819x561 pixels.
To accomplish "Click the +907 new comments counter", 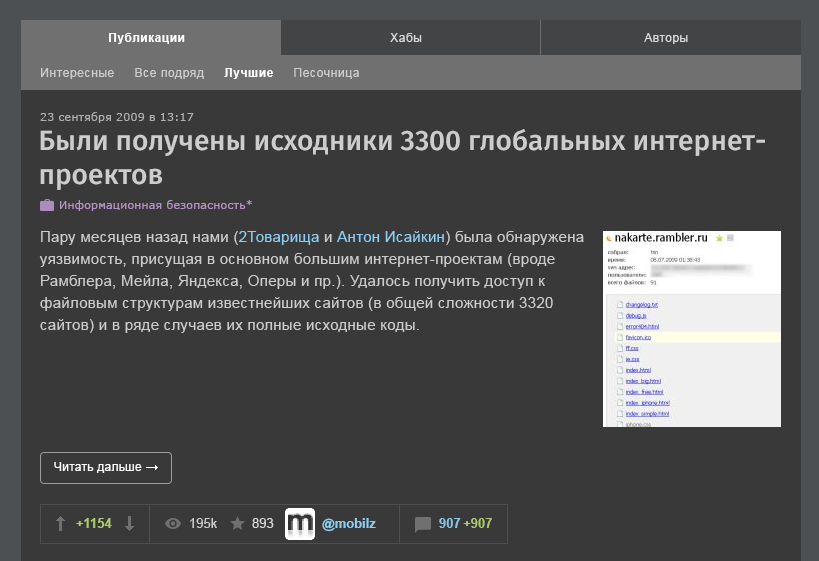I will (478, 523).
